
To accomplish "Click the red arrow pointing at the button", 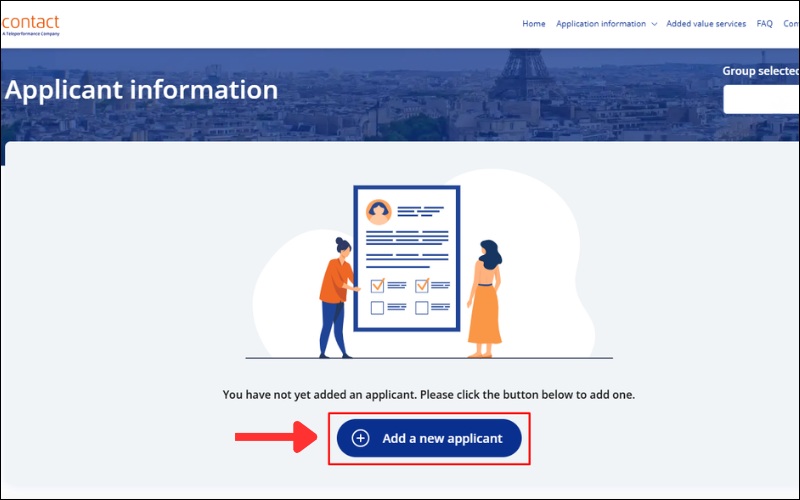I will (x=269, y=437).
